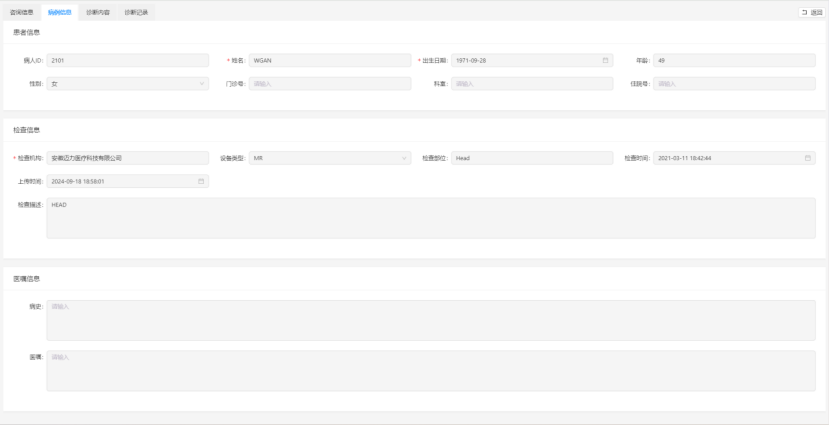Click the 病人ID field showing 2101

click(127, 60)
